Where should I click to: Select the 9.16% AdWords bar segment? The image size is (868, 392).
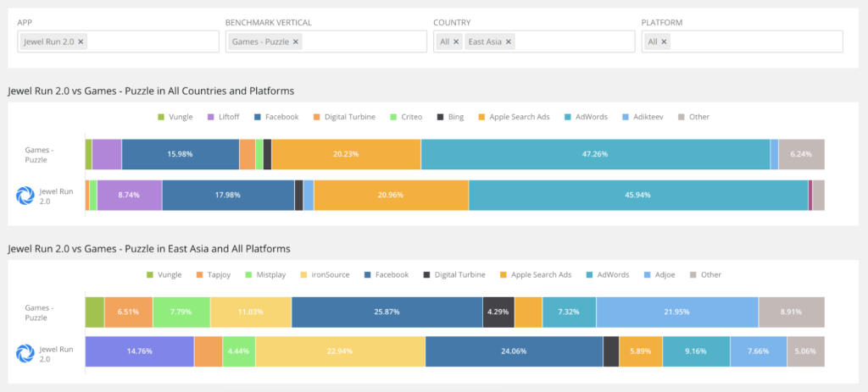tap(696, 351)
